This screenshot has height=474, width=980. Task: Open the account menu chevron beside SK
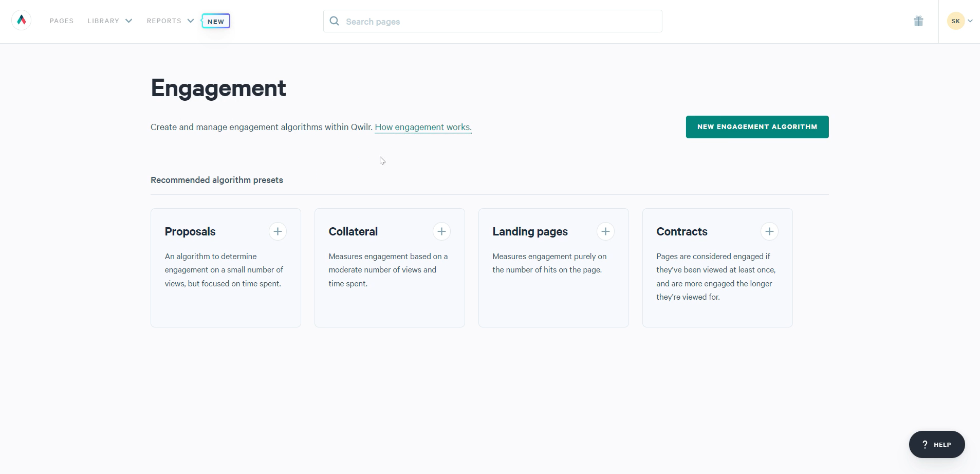[970, 21]
